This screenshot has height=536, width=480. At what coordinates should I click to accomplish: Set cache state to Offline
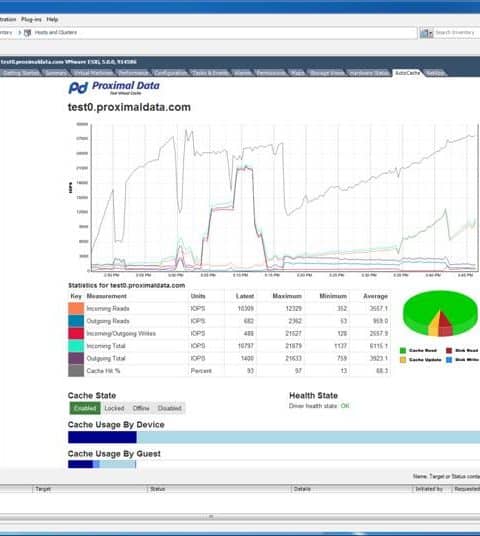point(141,408)
